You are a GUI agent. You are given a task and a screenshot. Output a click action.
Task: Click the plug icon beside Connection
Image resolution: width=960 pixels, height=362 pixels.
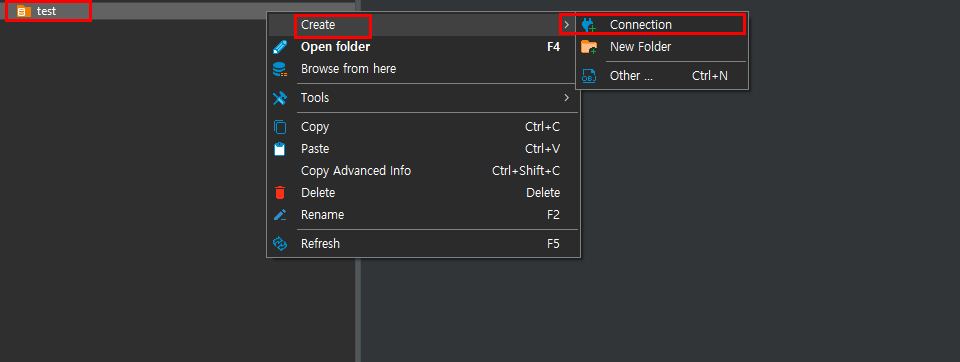pos(588,25)
